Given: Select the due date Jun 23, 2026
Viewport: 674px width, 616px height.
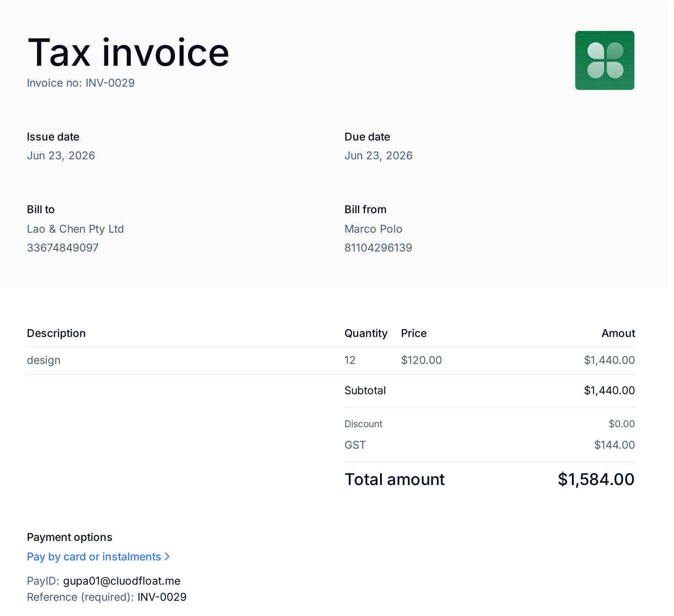Looking at the screenshot, I should [x=378, y=156].
